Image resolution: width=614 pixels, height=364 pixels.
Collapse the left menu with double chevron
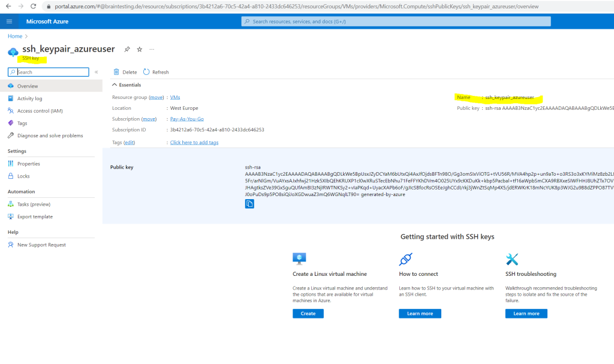click(97, 72)
